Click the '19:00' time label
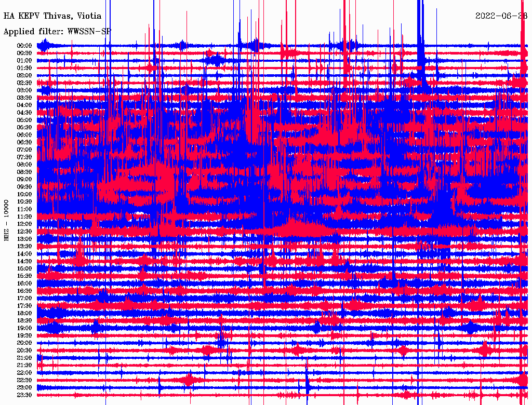 coord(24,328)
